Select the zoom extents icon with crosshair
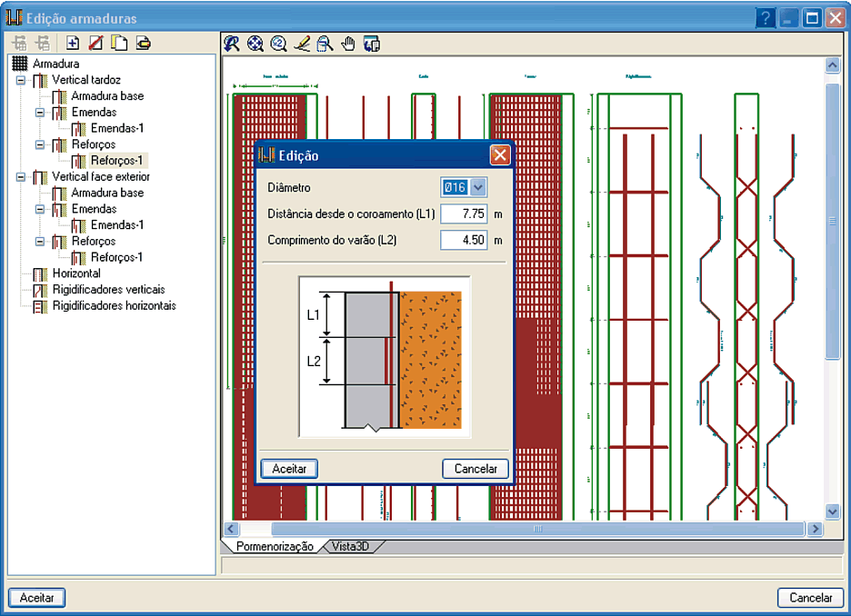This screenshot has width=851, height=616. coord(255,43)
